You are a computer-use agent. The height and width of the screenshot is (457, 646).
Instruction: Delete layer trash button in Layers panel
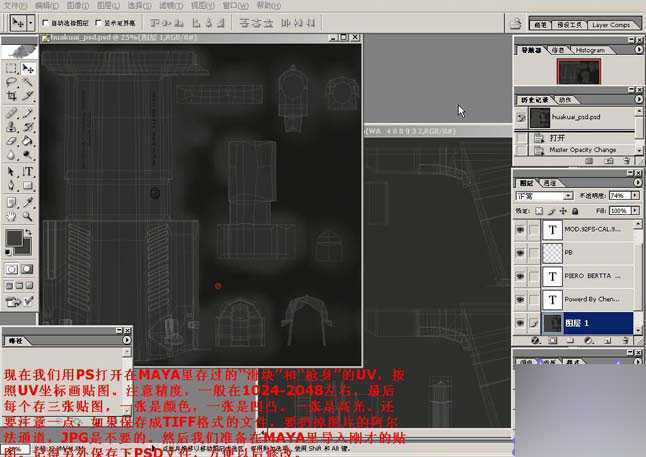coord(626,341)
